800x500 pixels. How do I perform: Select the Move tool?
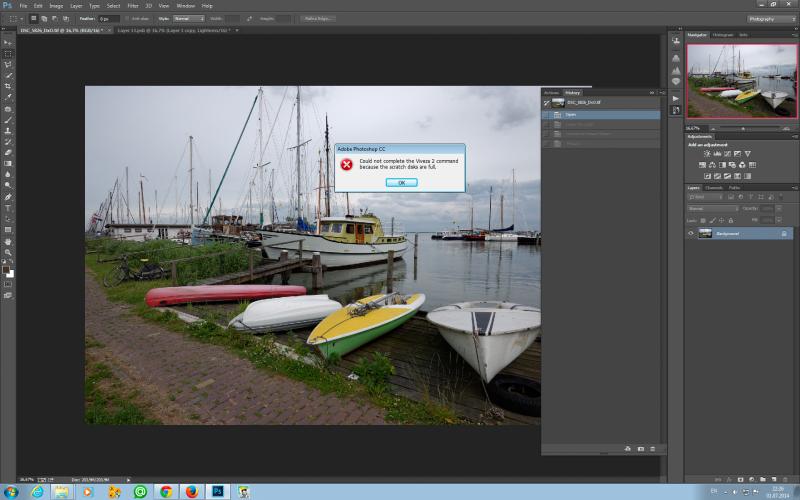[8, 43]
